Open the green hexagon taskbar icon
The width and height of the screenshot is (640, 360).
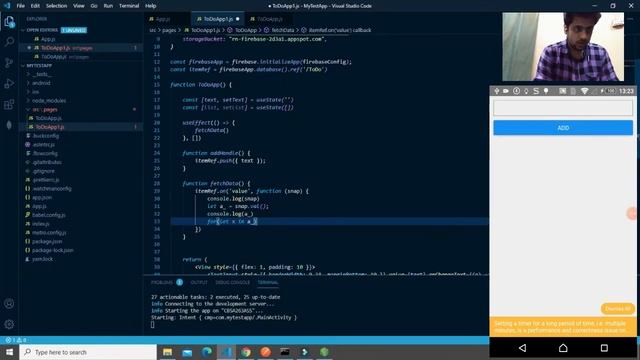coord(324,352)
